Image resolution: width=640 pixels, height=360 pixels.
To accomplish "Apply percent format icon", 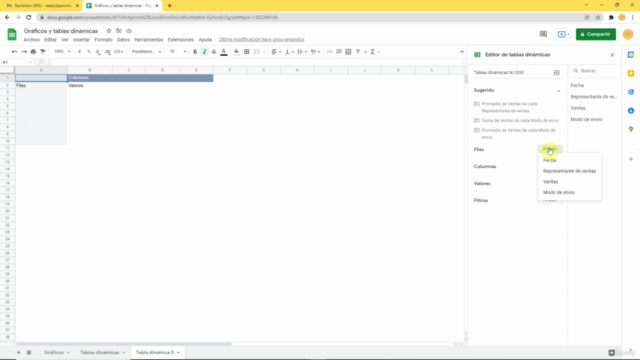I will [x=89, y=52].
